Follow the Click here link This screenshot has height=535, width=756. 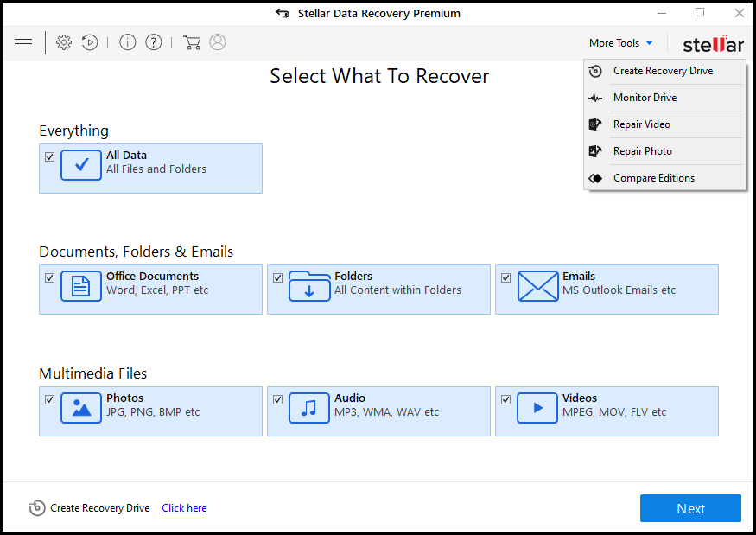tap(184, 508)
